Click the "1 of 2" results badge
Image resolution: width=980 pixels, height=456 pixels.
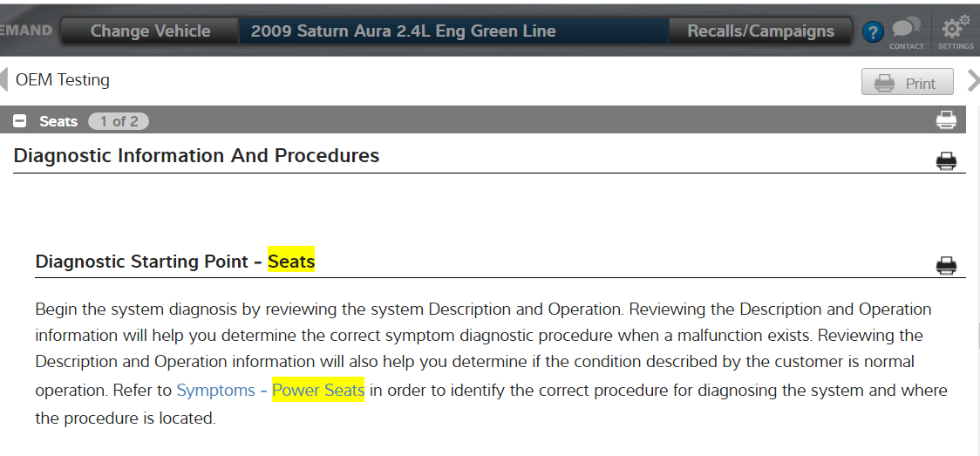pyautogui.click(x=119, y=121)
